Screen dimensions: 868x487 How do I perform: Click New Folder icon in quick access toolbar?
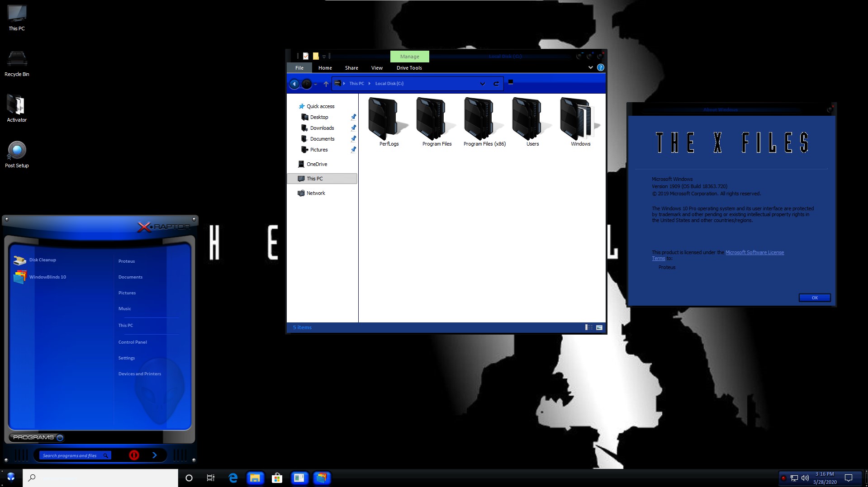click(x=316, y=56)
